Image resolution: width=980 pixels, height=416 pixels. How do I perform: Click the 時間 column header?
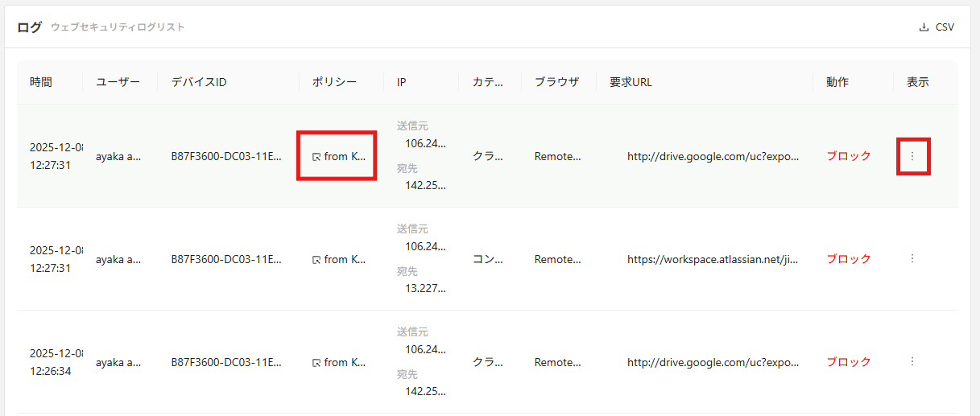click(41, 82)
